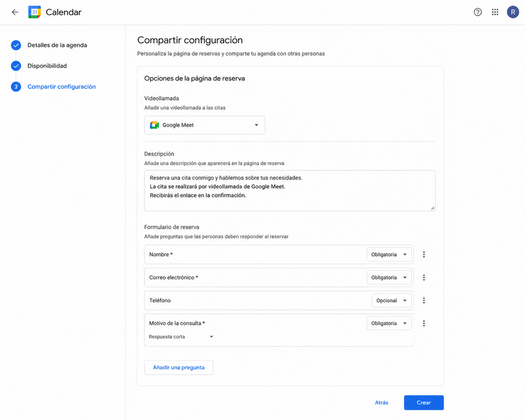Click the blue Crear button

423,403
